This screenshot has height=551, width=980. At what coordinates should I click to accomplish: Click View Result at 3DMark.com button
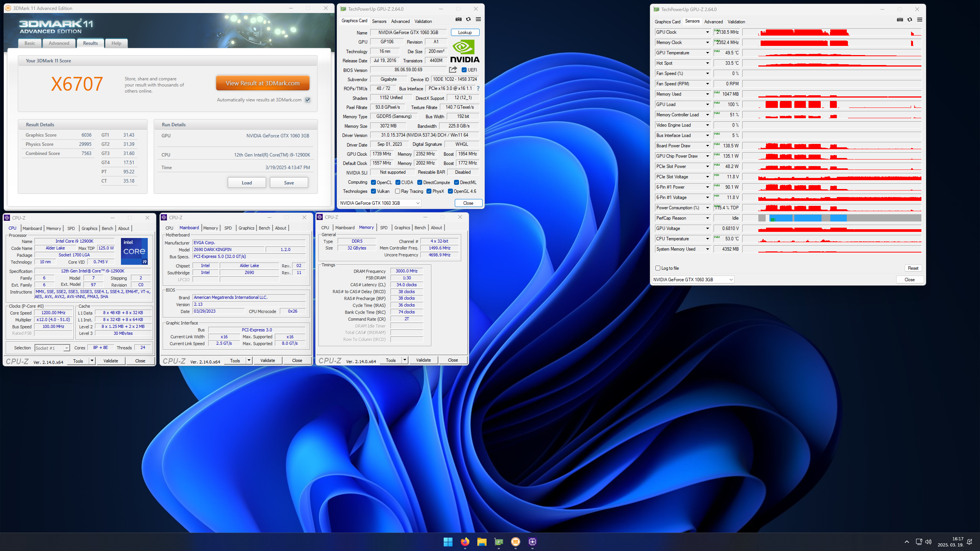click(263, 83)
